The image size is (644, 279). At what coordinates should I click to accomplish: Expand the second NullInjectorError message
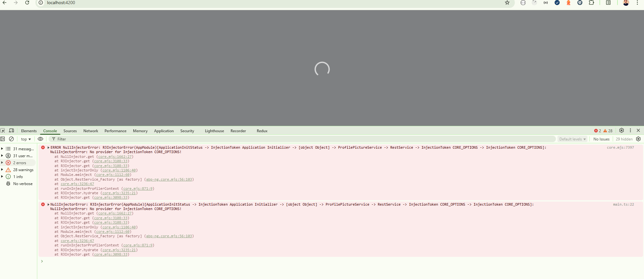(x=48, y=204)
